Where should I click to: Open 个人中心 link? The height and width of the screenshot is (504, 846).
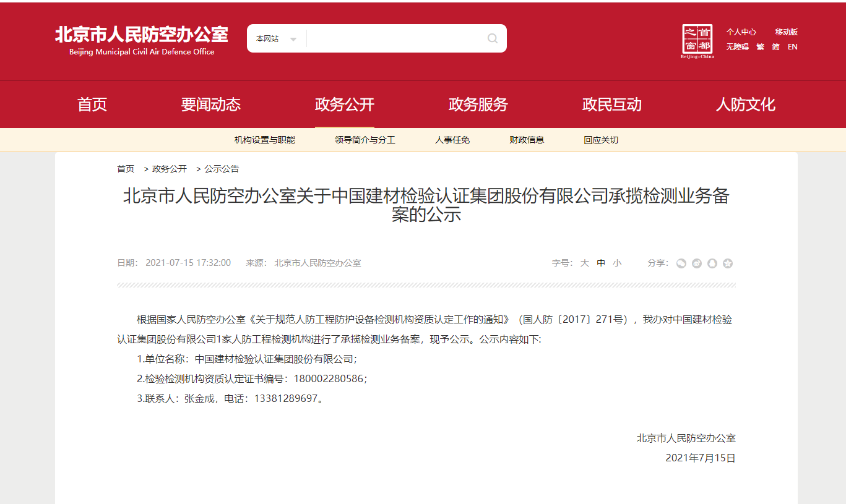click(x=741, y=32)
